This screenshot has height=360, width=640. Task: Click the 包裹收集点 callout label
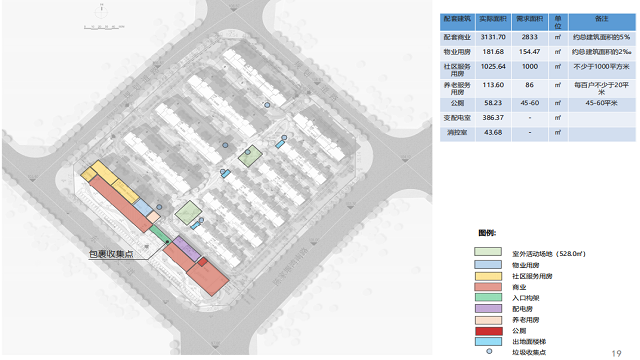(111, 254)
